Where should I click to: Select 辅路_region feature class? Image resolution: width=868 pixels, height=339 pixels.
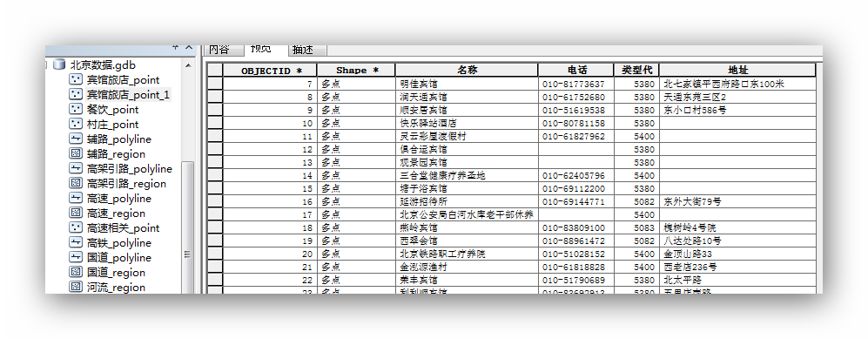point(117,154)
